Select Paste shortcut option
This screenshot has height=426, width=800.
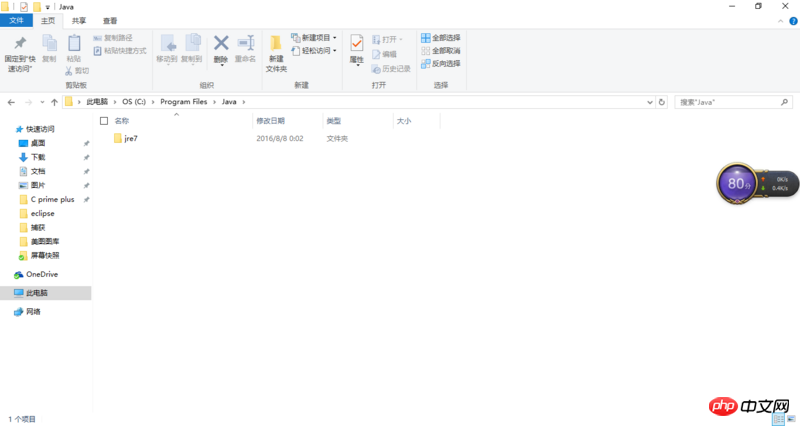click(x=120, y=51)
